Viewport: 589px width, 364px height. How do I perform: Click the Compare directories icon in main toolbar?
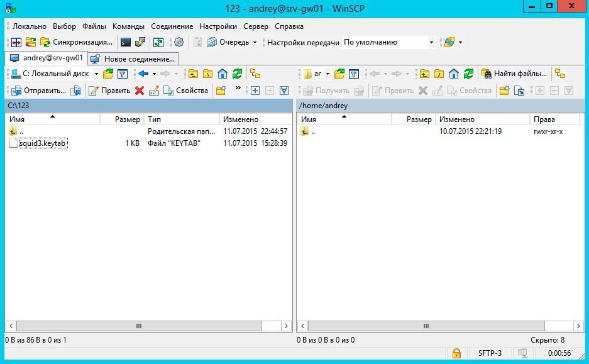16,43
